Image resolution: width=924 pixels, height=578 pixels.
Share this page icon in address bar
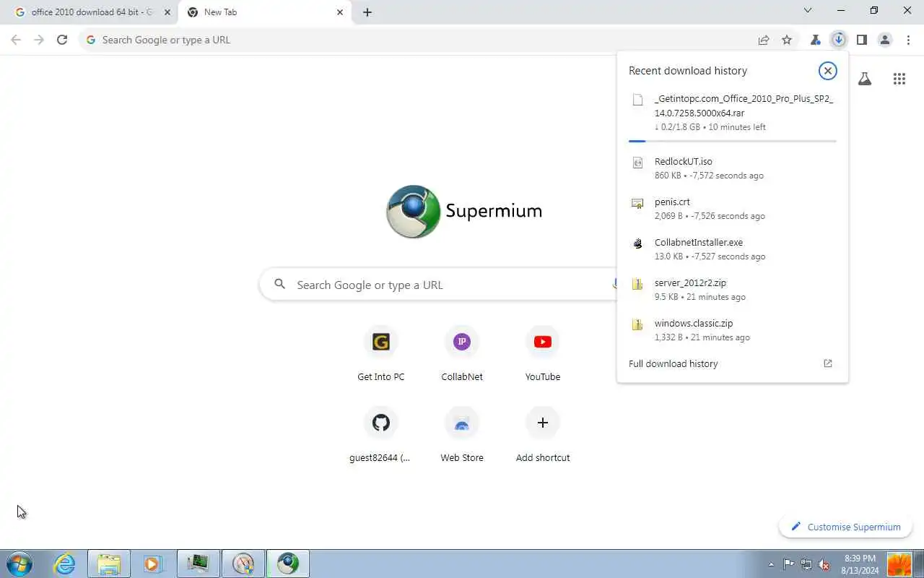click(x=764, y=40)
